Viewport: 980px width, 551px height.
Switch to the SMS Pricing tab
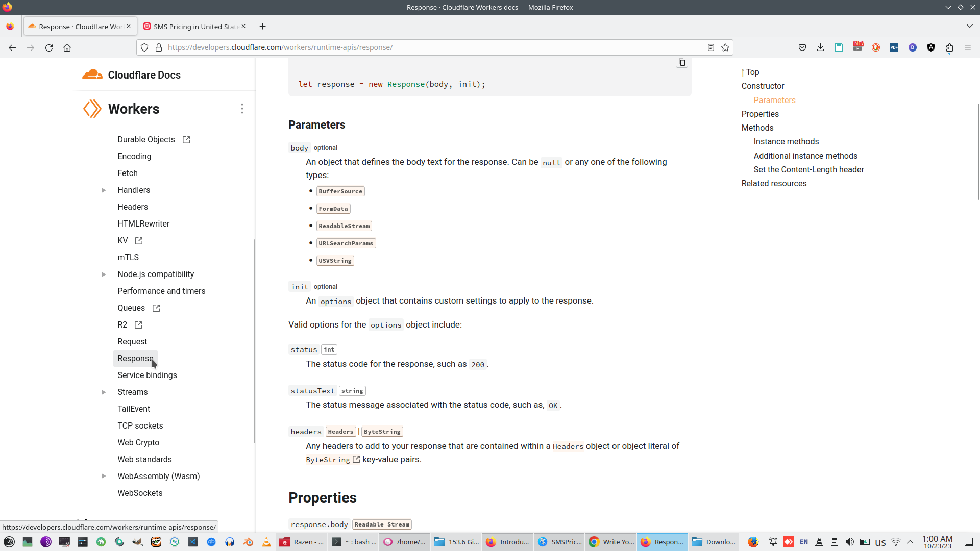(x=194, y=26)
